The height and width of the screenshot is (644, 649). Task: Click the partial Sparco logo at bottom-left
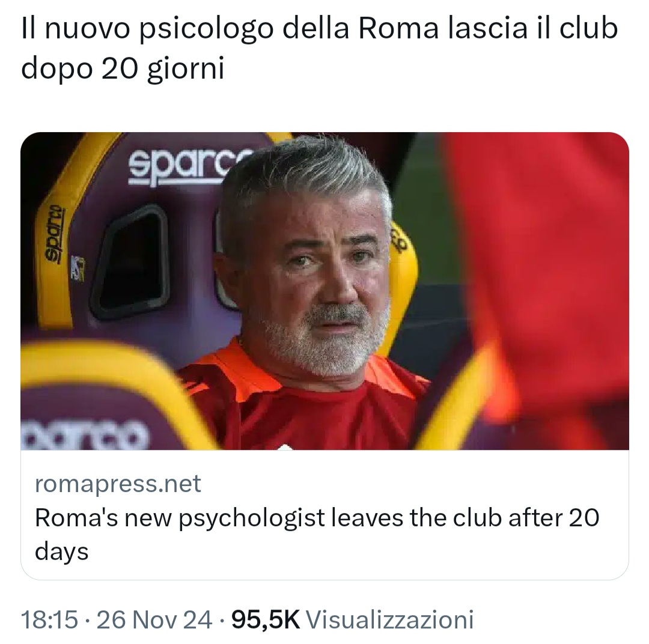click(85, 436)
